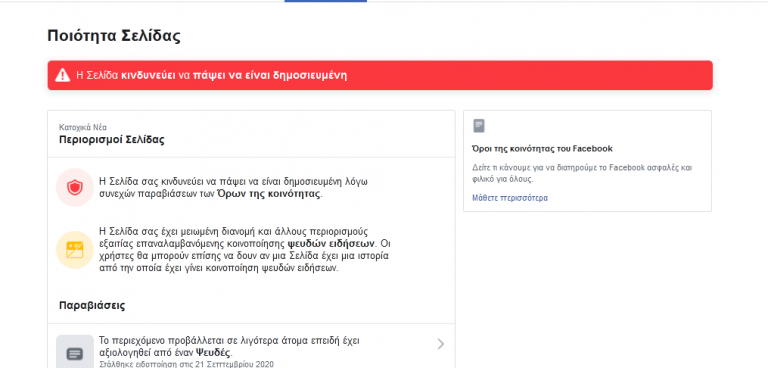Click the Στάλθηκε ειδοποίηση 21 Σεπτεμβρίου 2020 text
The width and height of the screenshot is (768, 368).
click(186, 364)
